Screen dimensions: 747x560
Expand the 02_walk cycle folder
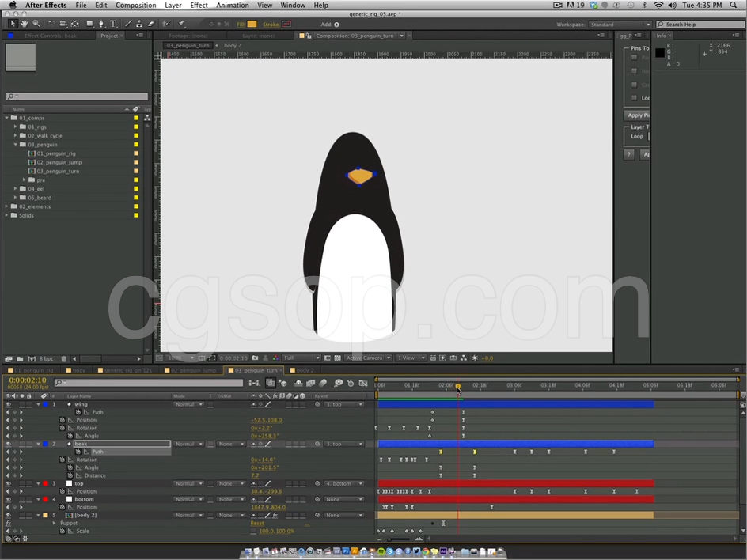click(15, 136)
